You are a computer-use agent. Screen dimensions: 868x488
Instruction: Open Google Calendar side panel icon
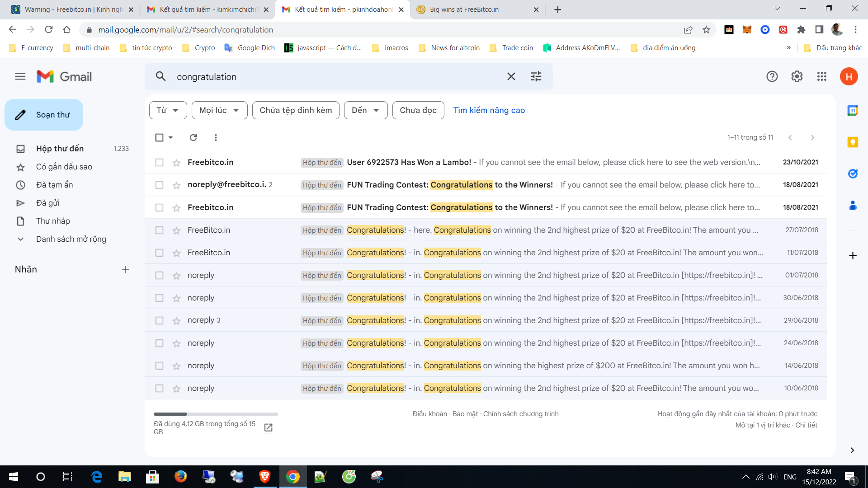[853, 110]
